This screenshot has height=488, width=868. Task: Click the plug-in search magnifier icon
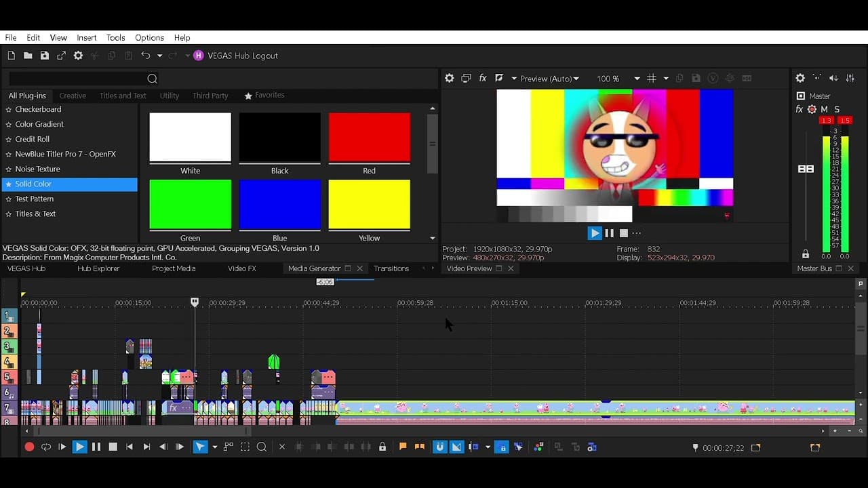(152, 79)
